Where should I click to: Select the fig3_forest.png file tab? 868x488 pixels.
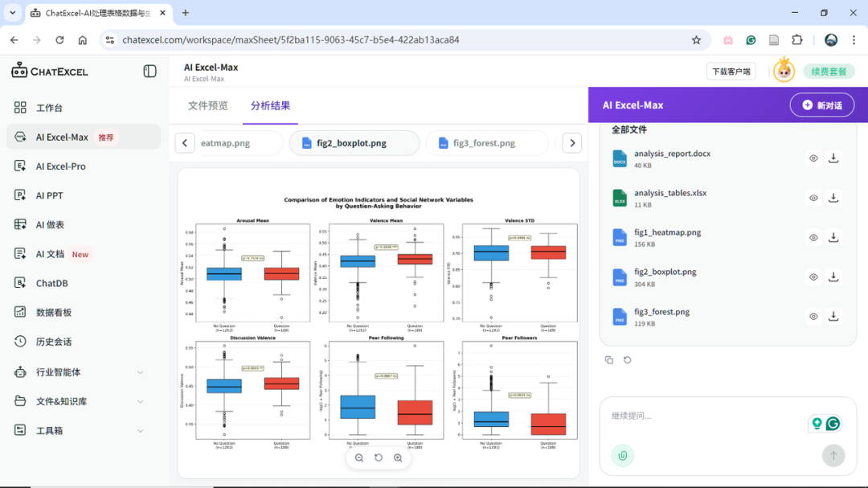tap(487, 143)
